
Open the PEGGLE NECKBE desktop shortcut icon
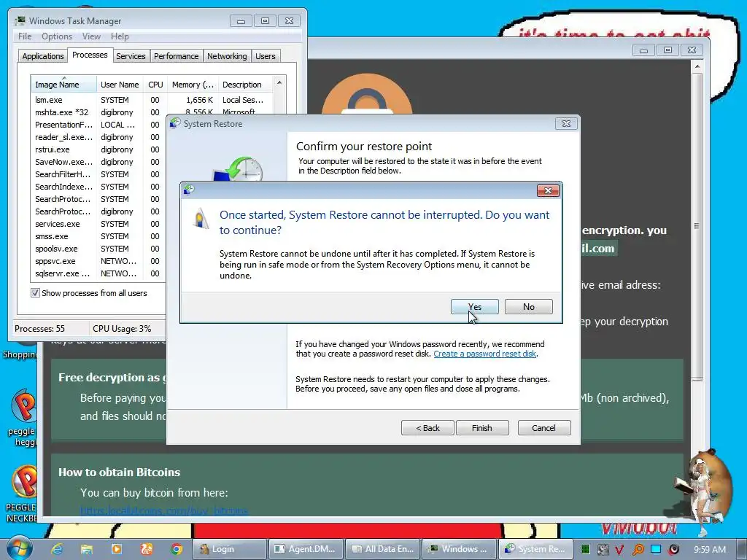click(21, 494)
